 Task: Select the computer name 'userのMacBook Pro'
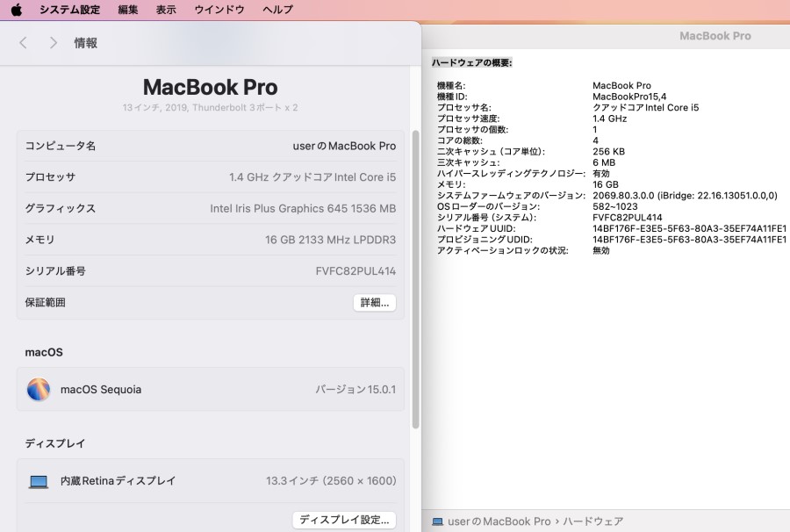click(344, 146)
